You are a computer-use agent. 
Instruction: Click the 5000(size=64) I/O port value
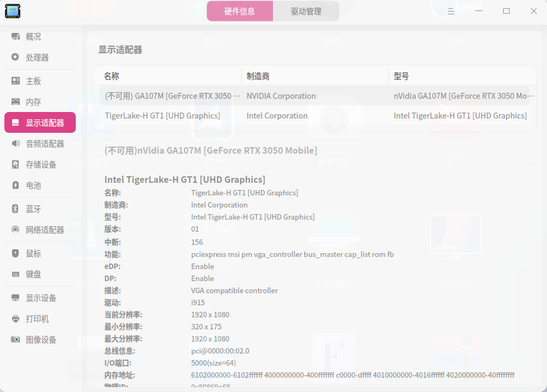pyautogui.click(x=214, y=363)
